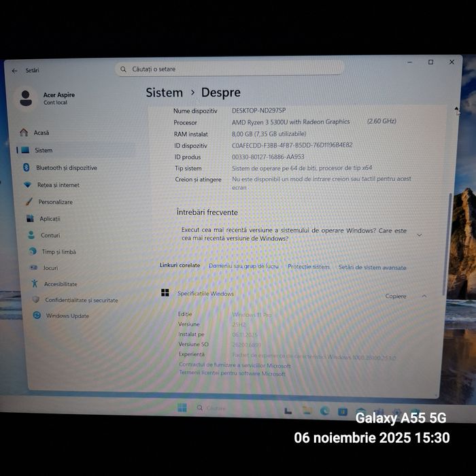Screen dimensions: 476x476
Task: Click the Jocuri controller icon
Action: 34,268
